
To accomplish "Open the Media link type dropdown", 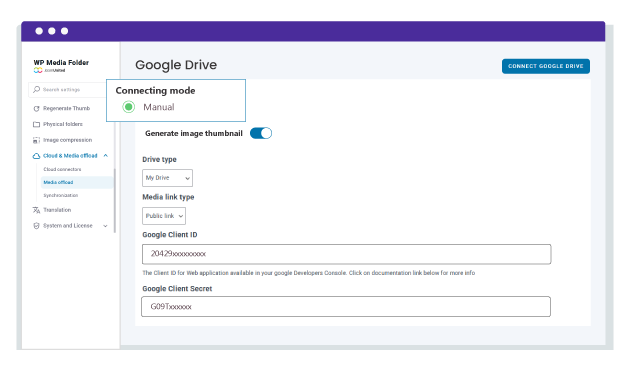I will coord(164,216).
